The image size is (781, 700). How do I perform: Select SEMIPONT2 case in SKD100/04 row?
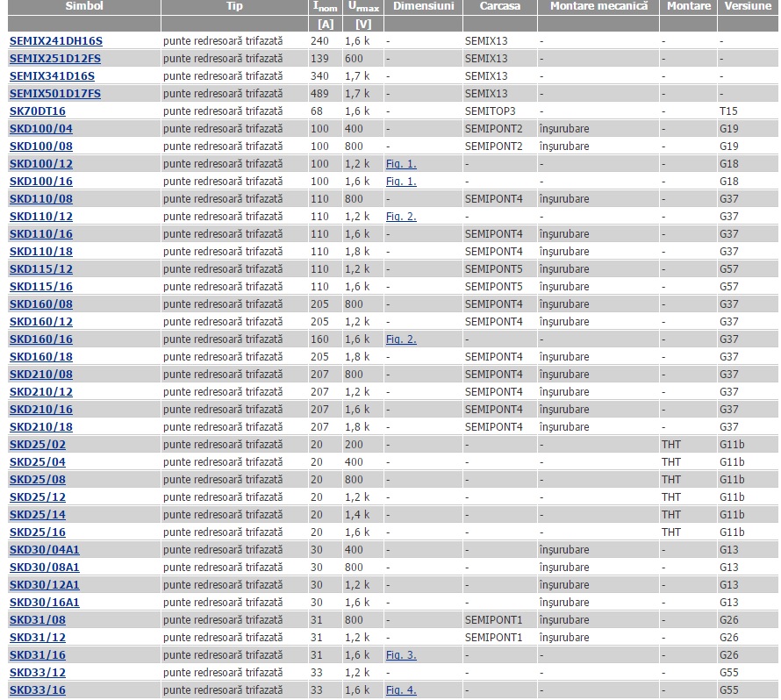pos(493,129)
